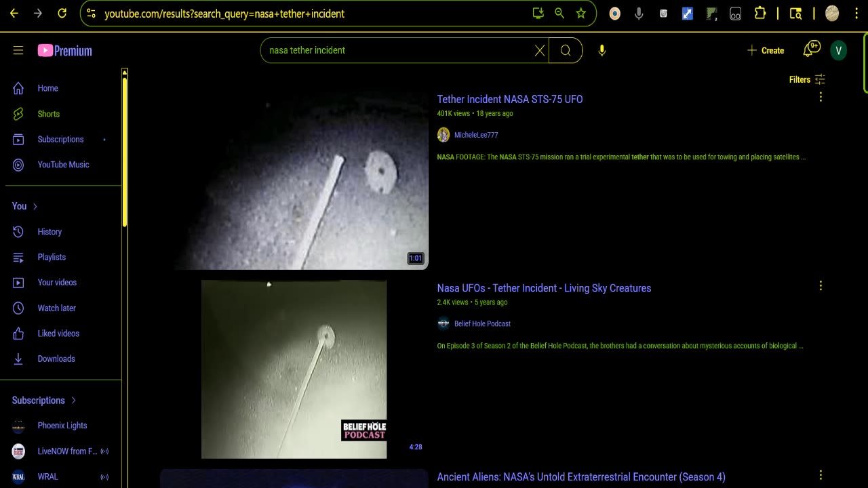Screen dimensions: 868x488
Task: Install app icon in address bar
Action: point(538,14)
